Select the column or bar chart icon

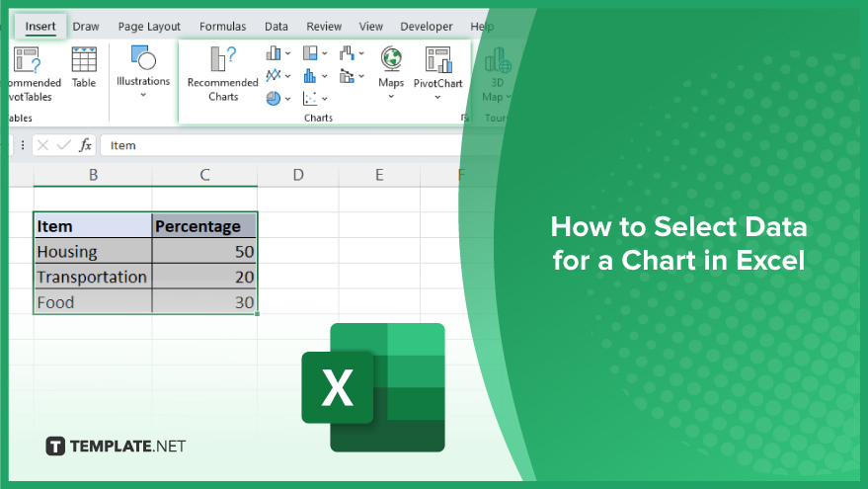point(274,53)
